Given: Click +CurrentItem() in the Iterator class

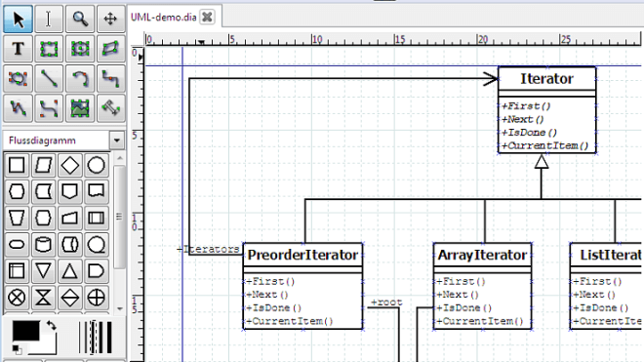Looking at the screenshot, I should (544, 145).
